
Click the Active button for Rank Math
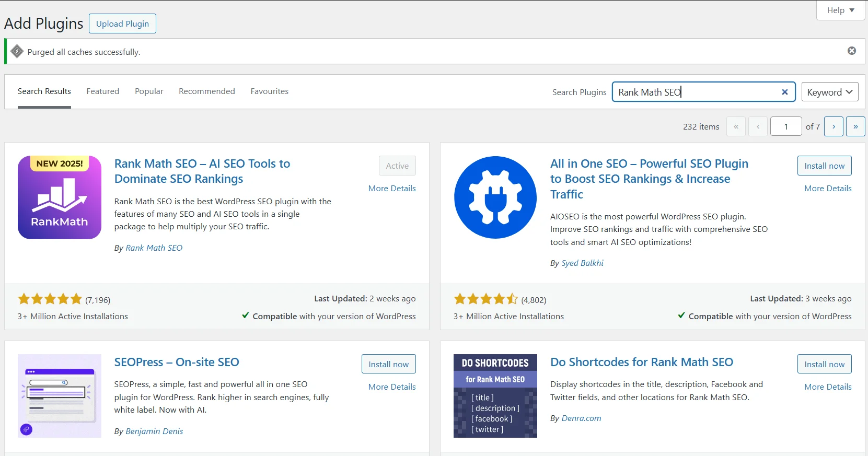tap(397, 166)
